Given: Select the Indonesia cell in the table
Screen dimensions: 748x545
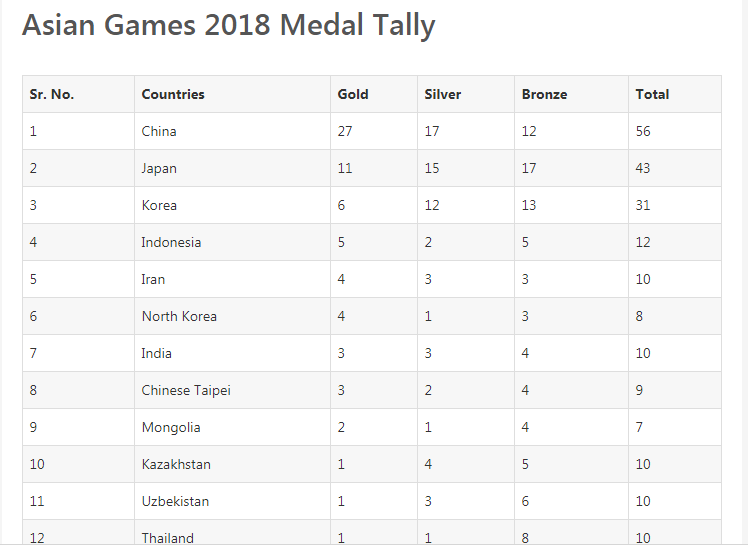Looking at the screenshot, I should pos(171,242).
